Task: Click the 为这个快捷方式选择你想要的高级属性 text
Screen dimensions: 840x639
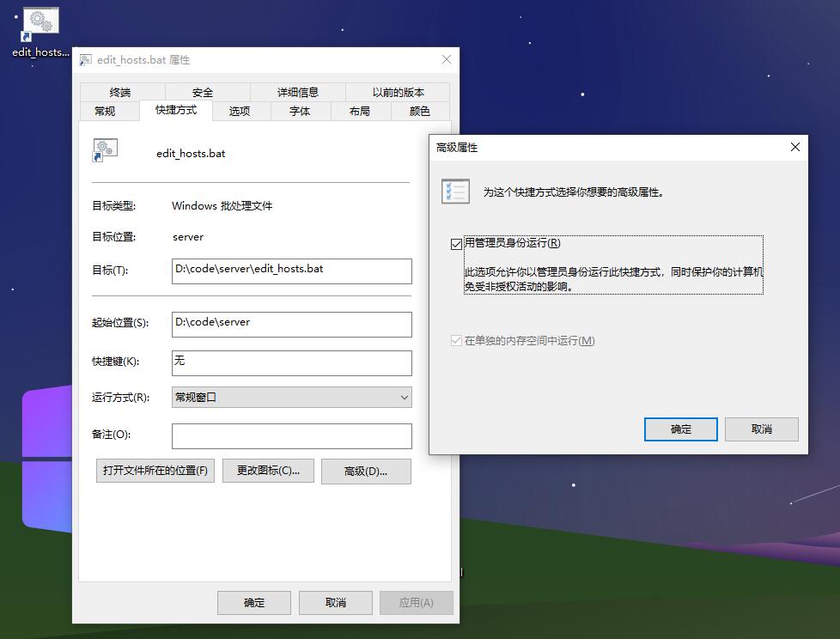Action: [x=574, y=192]
